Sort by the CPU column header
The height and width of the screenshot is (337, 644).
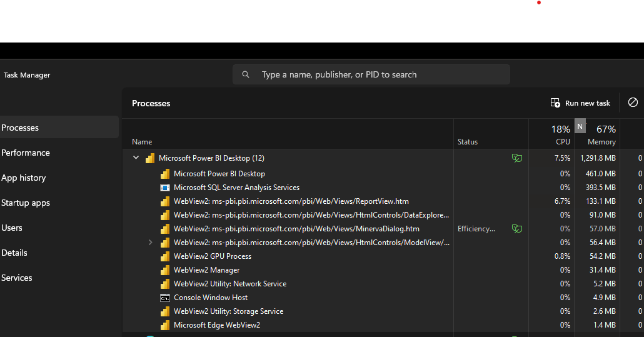551,134
